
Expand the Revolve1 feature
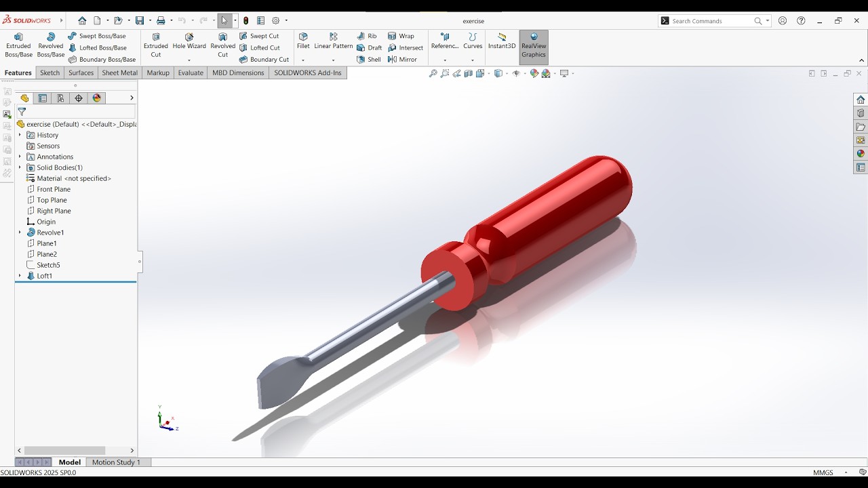[20, 232]
